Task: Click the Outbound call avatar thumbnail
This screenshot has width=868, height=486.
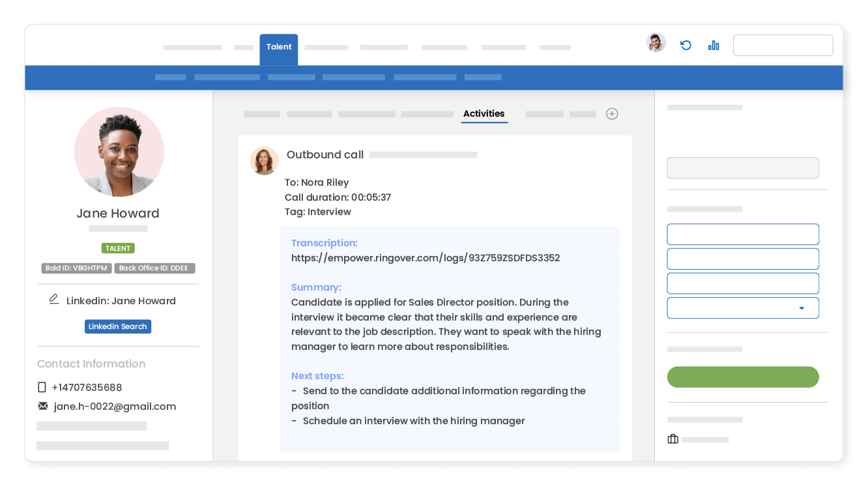Action: 264,160
